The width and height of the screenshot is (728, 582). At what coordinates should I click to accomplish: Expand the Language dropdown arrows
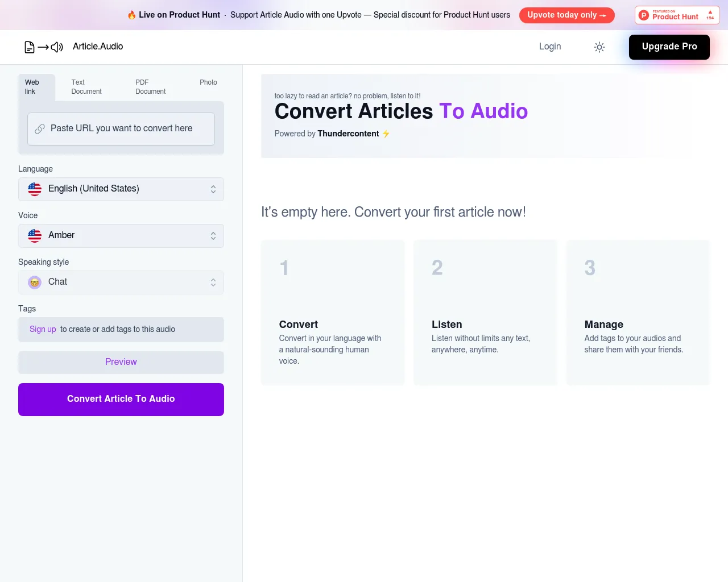point(213,189)
